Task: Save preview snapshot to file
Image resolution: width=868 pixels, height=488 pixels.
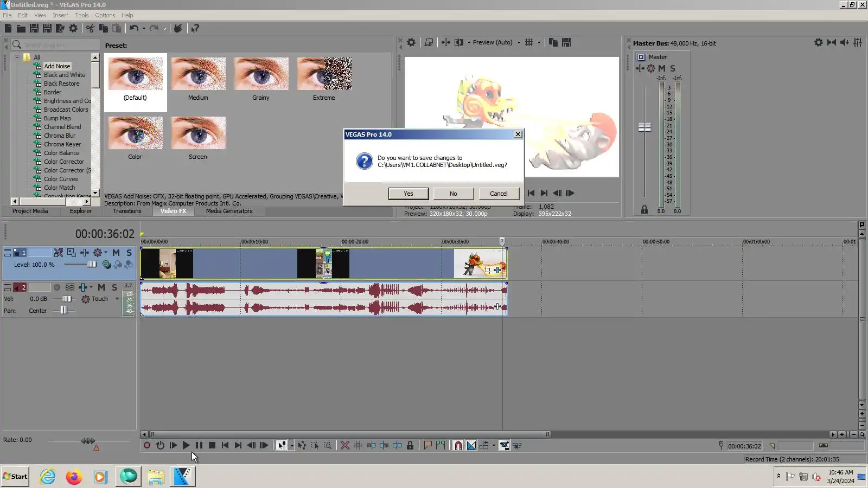Action: pyautogui.click(x=566, y=42)
